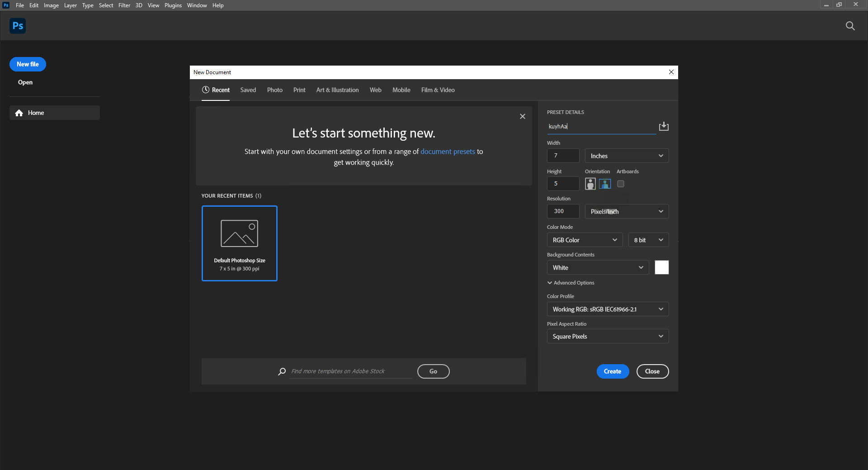Click the Create button
868x470 pixels.
click(613, 371)
